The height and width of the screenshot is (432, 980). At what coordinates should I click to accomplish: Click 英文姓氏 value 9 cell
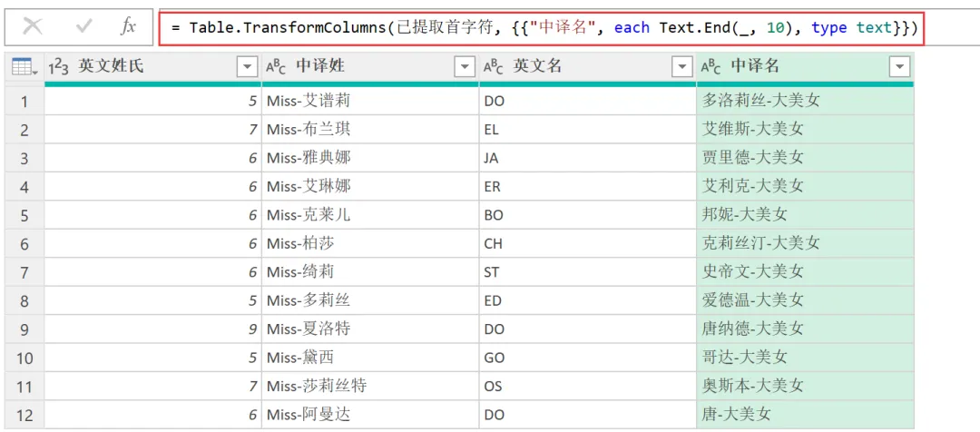(152, 329)
